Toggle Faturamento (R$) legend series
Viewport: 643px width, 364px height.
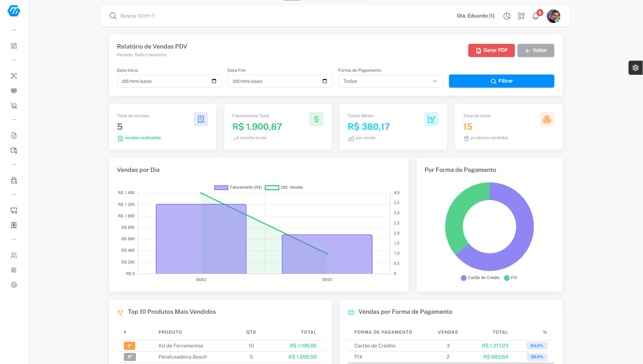pyautogui.click(x=238, y=187)
